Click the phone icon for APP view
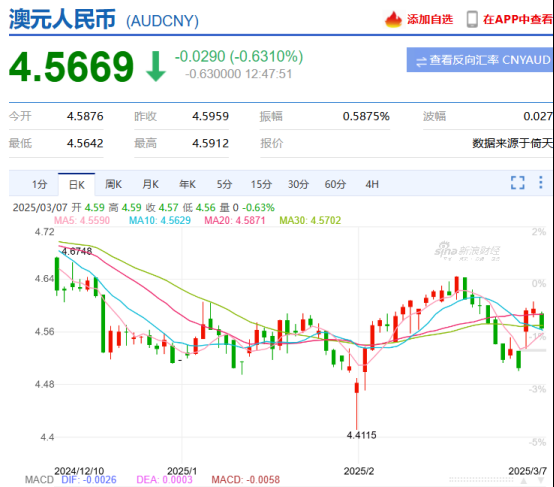This screenshot has width=554, height=487. [x=472, y=19]
